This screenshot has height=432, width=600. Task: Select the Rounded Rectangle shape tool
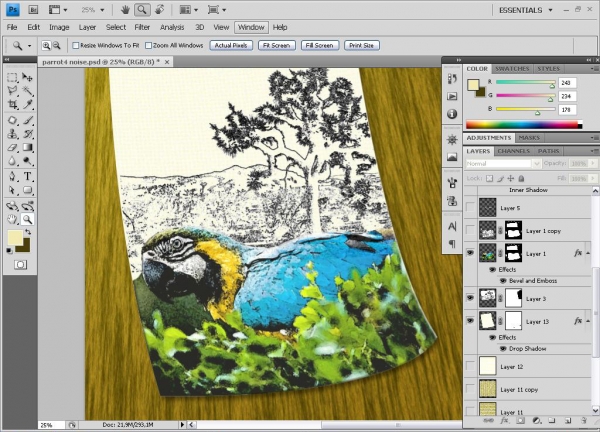click(27, 190)
